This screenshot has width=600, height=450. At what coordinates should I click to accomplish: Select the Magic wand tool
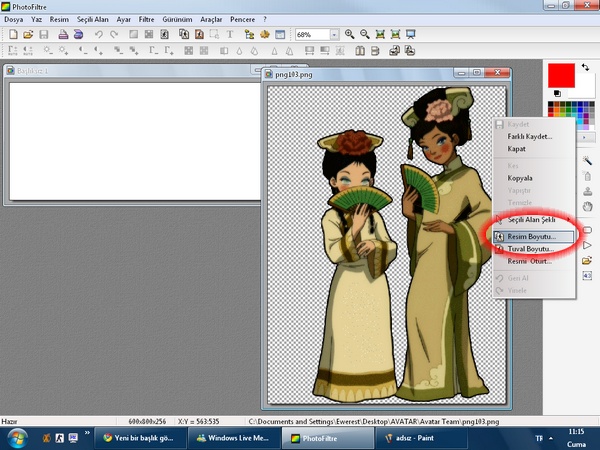tap(587, 161)
